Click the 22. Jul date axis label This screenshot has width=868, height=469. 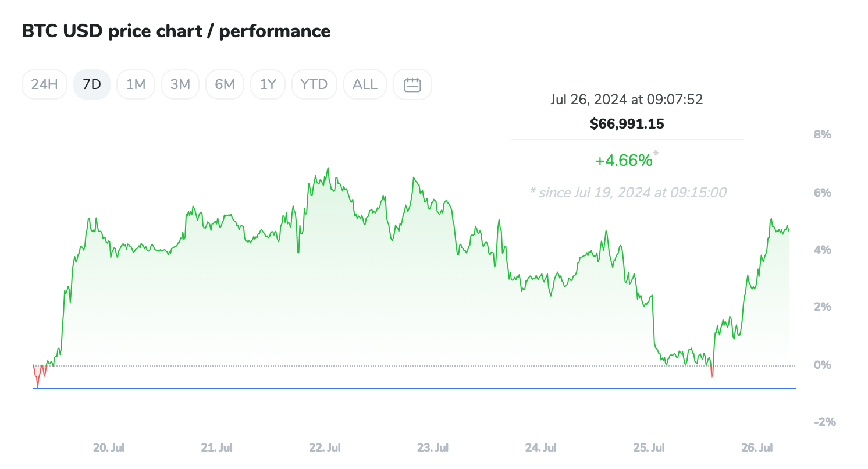pyautogui.click(x=325, y=448)
